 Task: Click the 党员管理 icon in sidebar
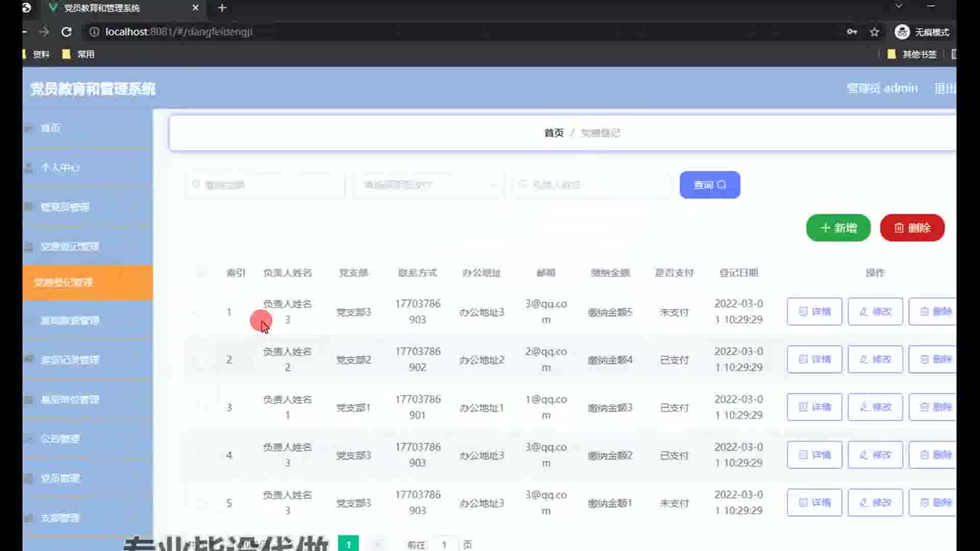[29, 478]
